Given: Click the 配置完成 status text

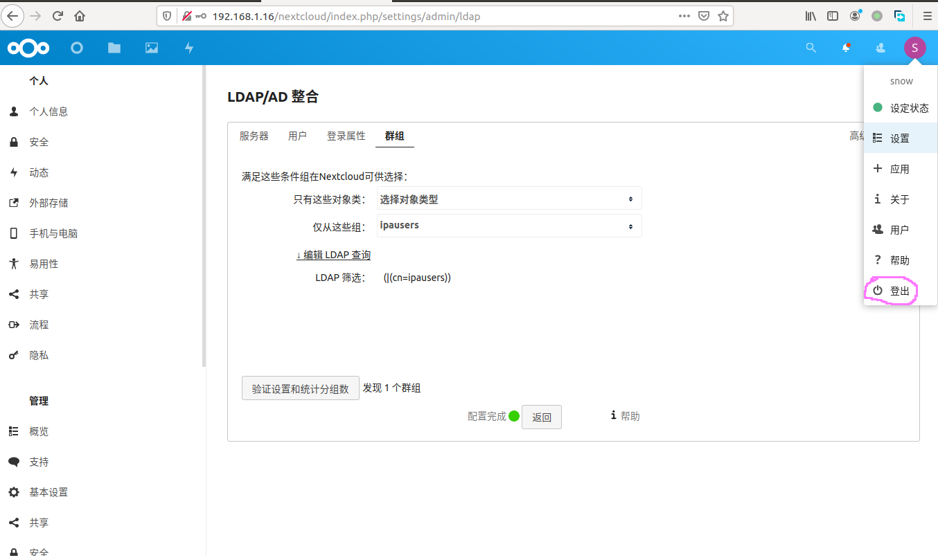Looking at the screenshot, I should pos(487,416).
